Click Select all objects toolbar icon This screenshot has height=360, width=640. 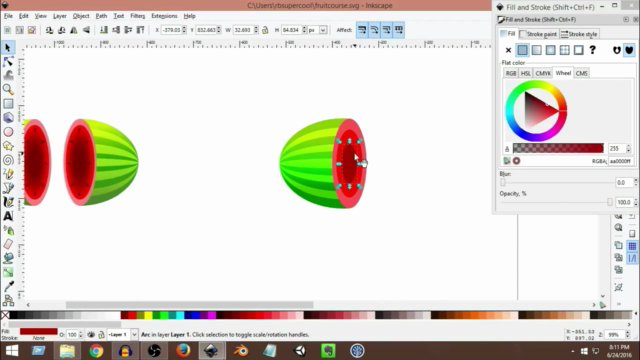[7, 30]
